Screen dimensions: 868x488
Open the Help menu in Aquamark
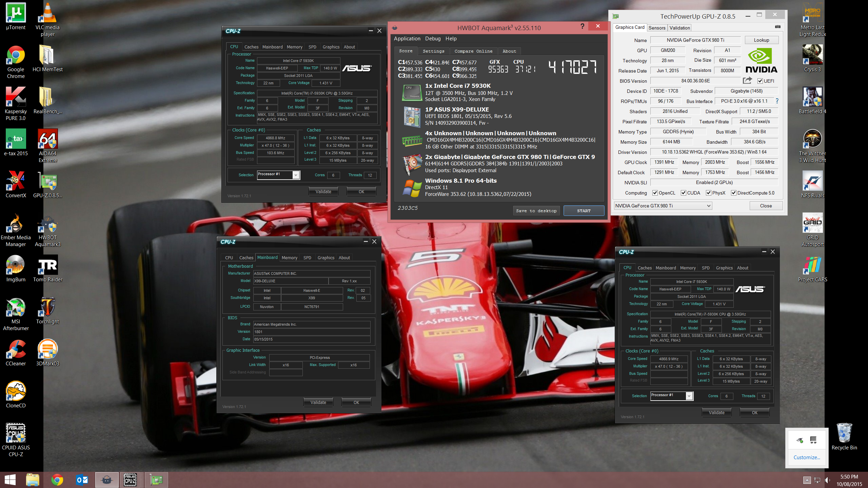(451, 39)
